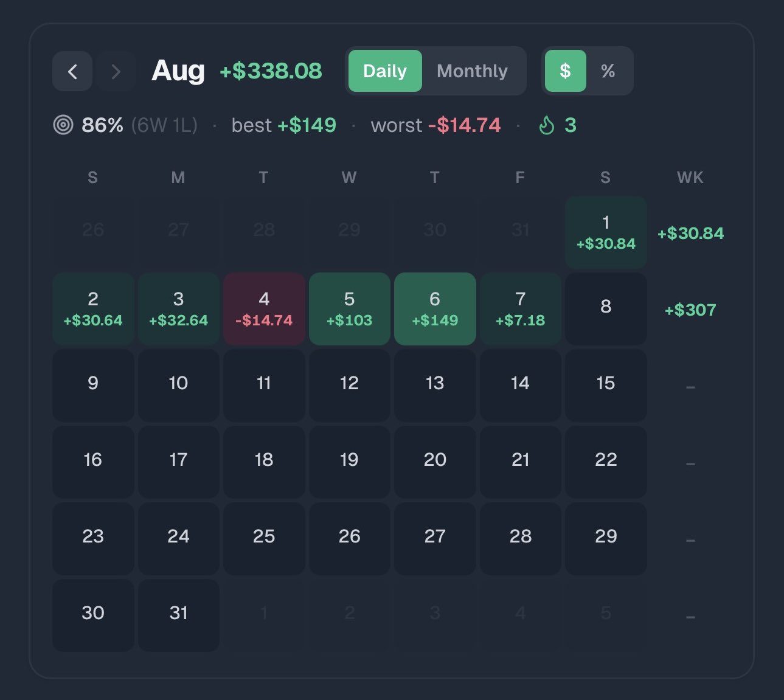784x700 pixels.
Task: Select the losing day August 4
Action: (264, 309)
